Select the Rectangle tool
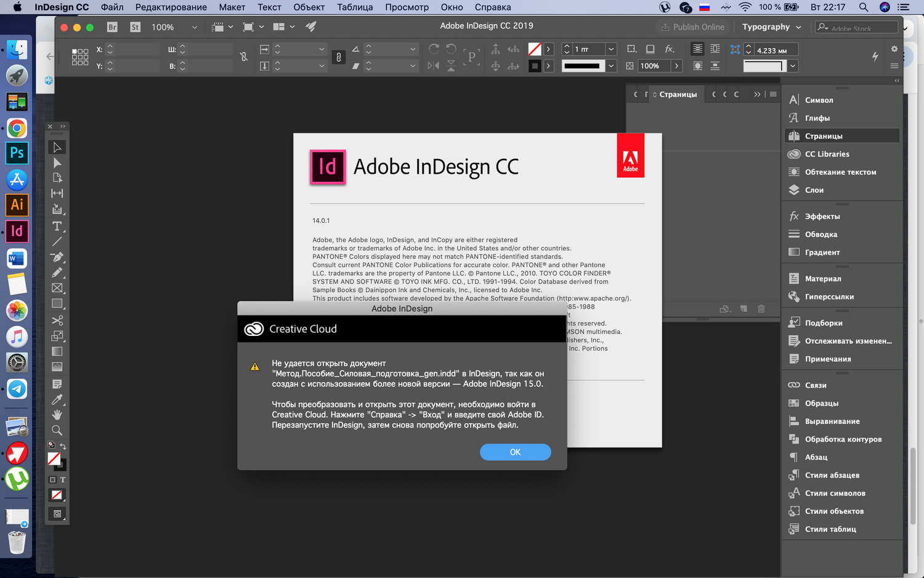The width and height of the screenshot is (924, 578). pos(57,303)
